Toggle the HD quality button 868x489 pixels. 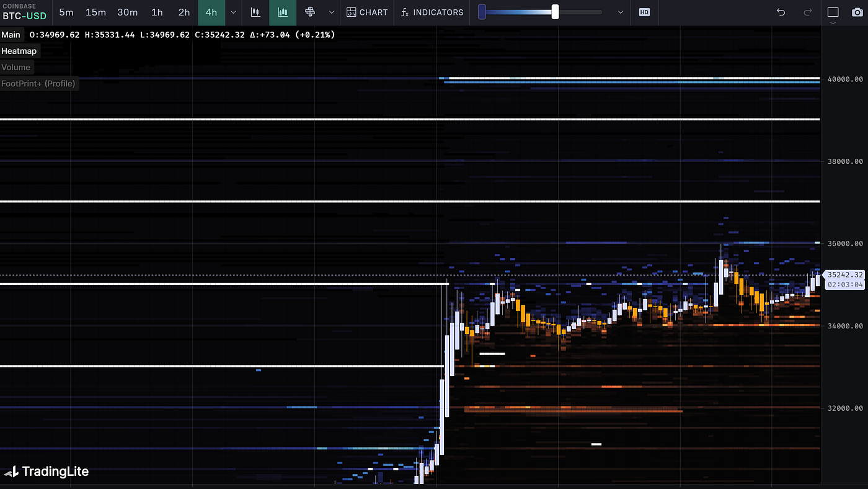point(644,12)
